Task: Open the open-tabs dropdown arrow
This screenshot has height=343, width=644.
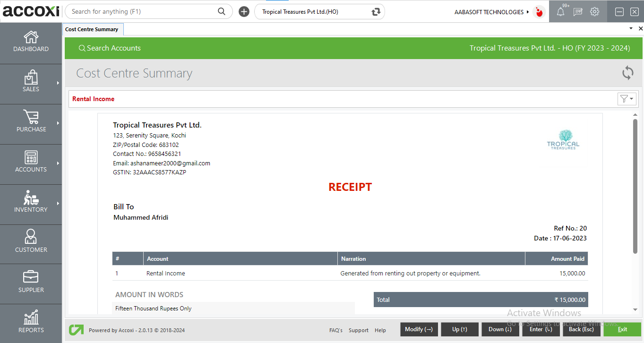Action: (x=630, y=28)
